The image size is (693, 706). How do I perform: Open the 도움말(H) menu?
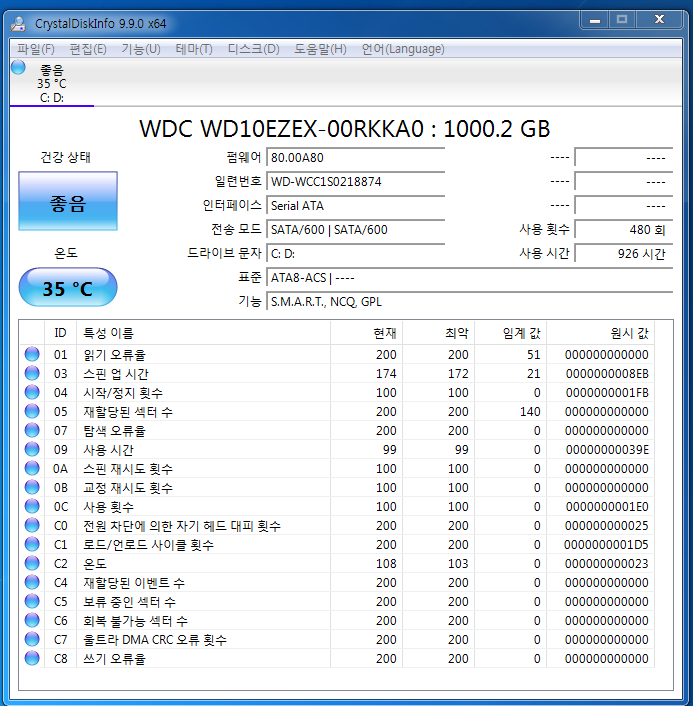pyautogui.click(x=320, y=49)
